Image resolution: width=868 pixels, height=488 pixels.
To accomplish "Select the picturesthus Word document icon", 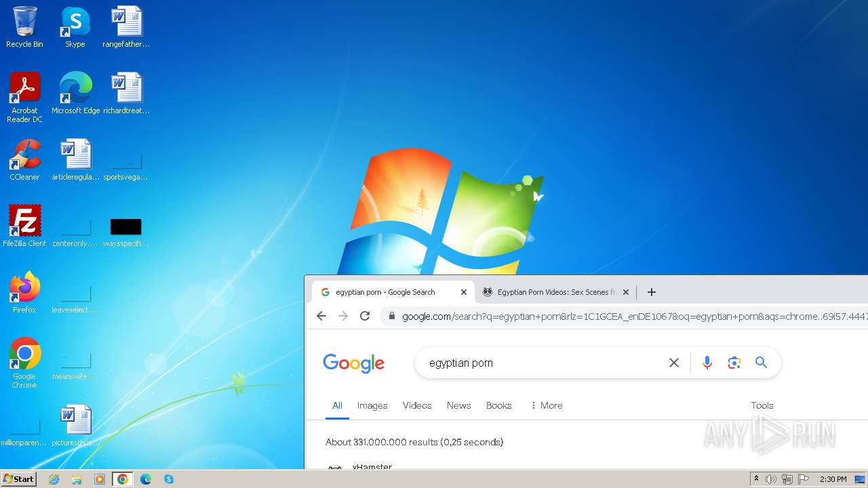I will [x=75, y=425].
